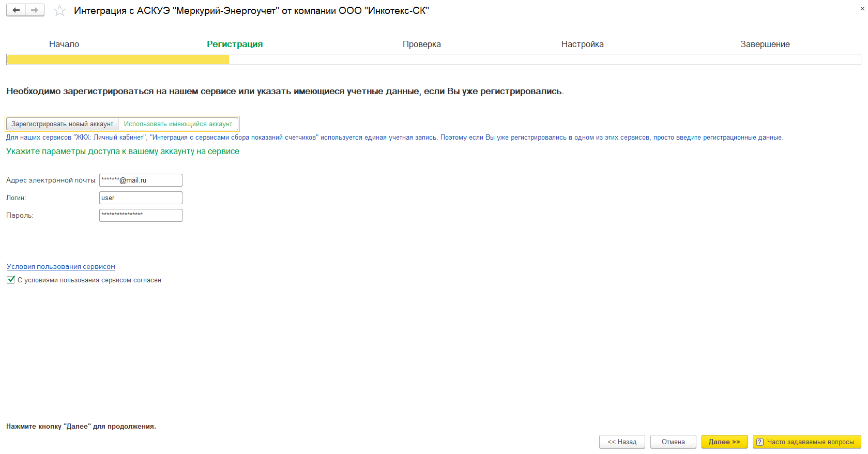Click the blue note about the single account
Viewport: 868px width, 454px height.
click(x=394, y=138)
